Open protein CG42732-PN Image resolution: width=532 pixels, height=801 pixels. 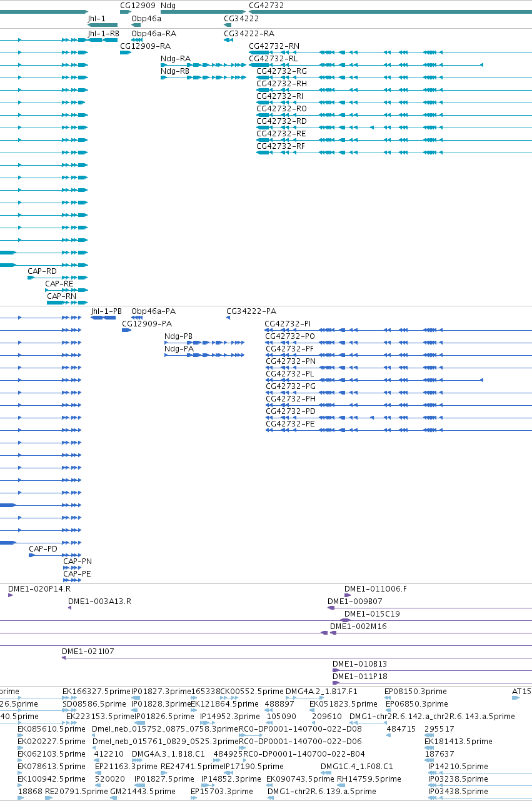pos(291,361)
